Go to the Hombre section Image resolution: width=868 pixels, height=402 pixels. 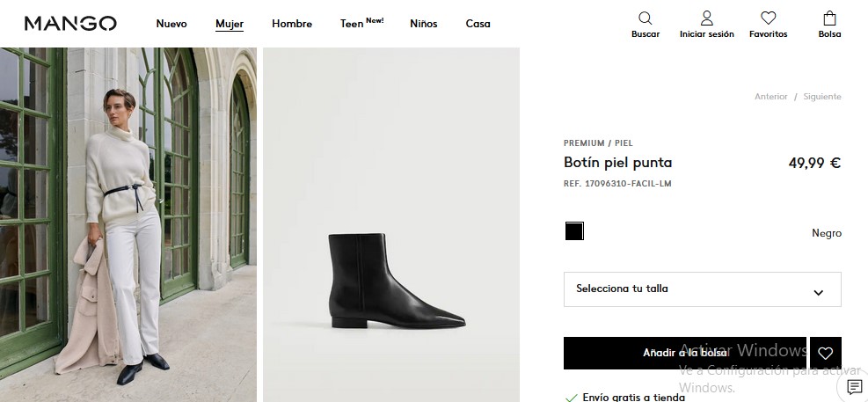pos(292,24)
